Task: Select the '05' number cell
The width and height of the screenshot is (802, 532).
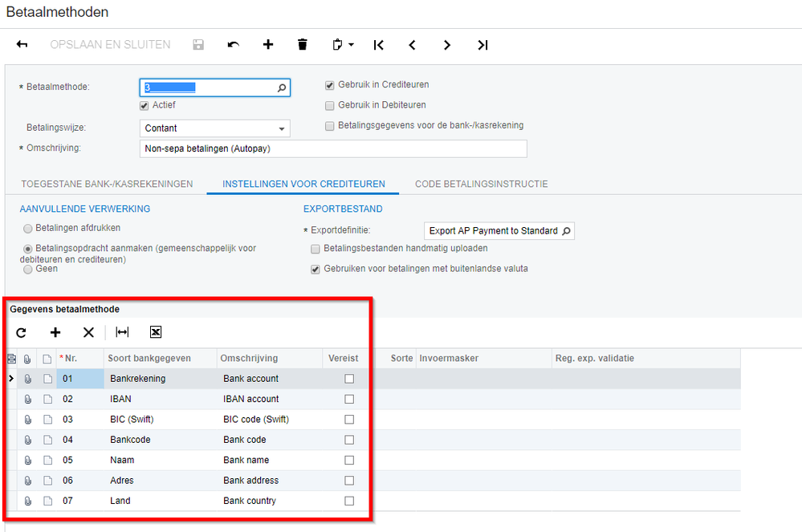Action: click(x=79, y=461)
